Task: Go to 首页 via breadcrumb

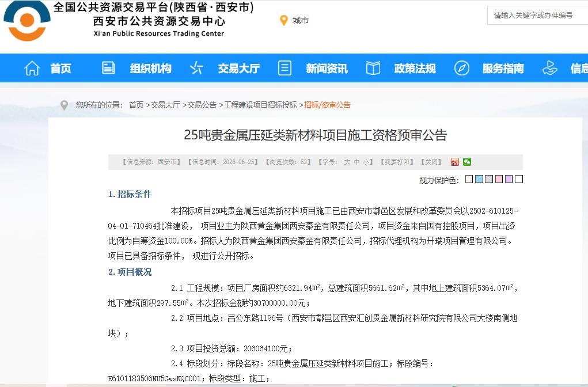Action: pos(136,105)
